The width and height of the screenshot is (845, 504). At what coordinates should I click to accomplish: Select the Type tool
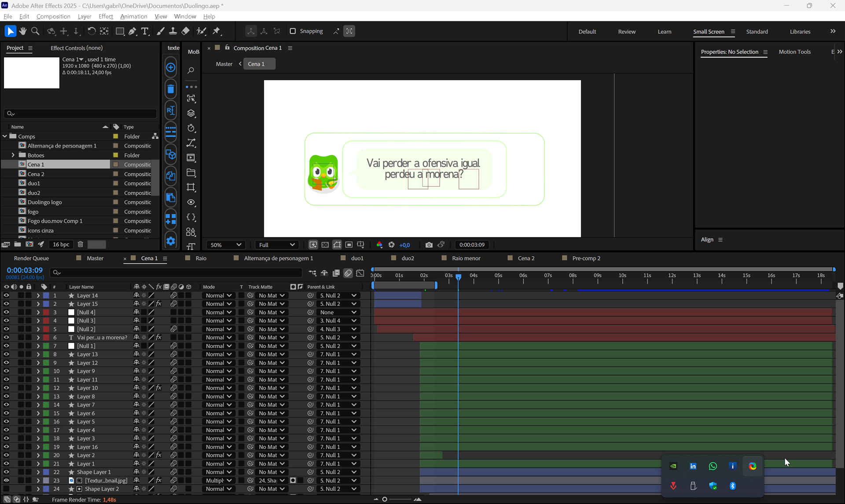pos(145,31)
